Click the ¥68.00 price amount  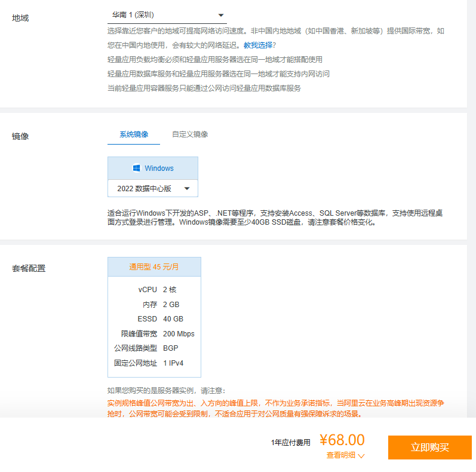coord(342,440)
